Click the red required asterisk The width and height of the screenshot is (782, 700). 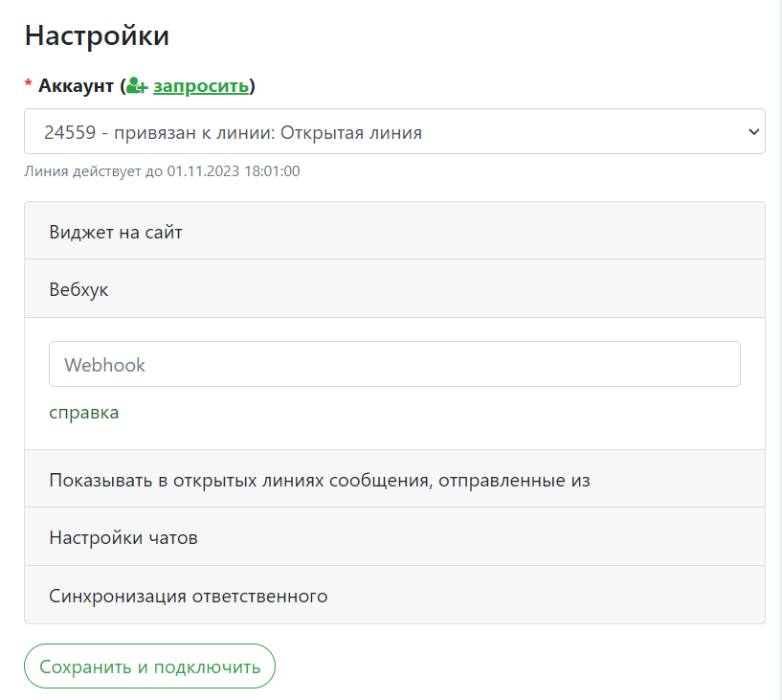[x=29, y=86]
